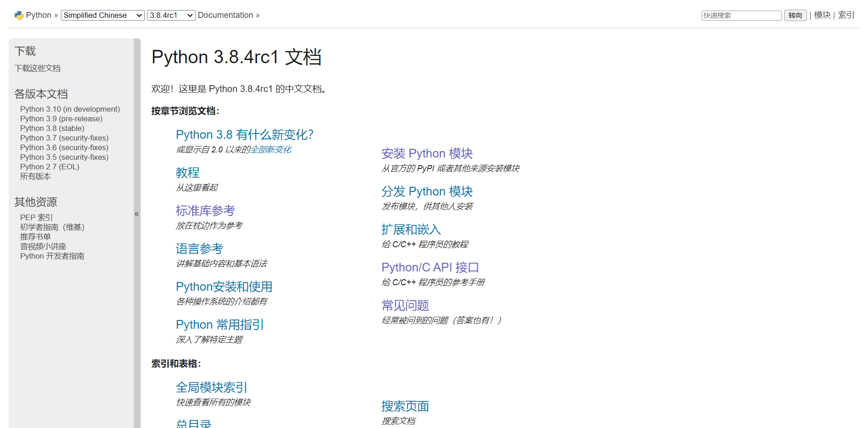Open 分发 Python 模块 link
The width and height of the screenshot is (868, 428).
pos(427,191)
